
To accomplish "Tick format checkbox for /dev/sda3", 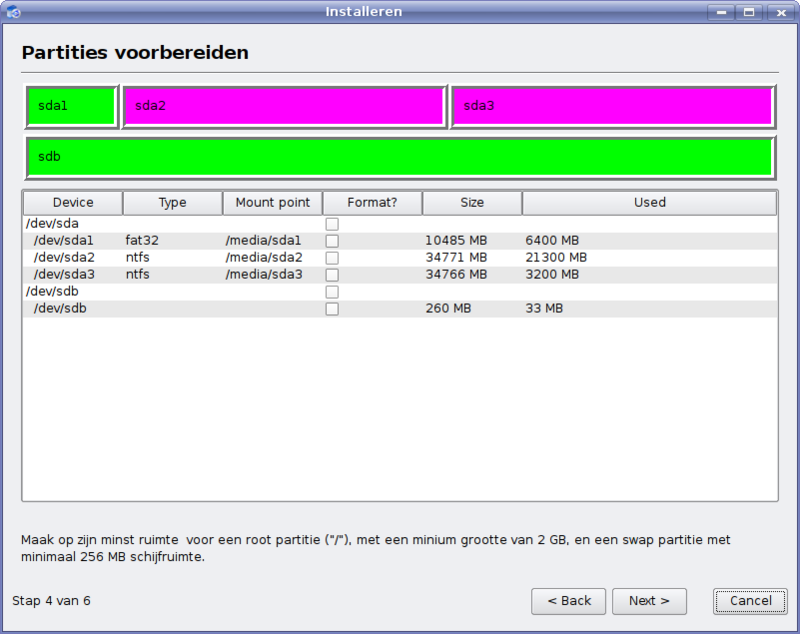I will point(332,275).
